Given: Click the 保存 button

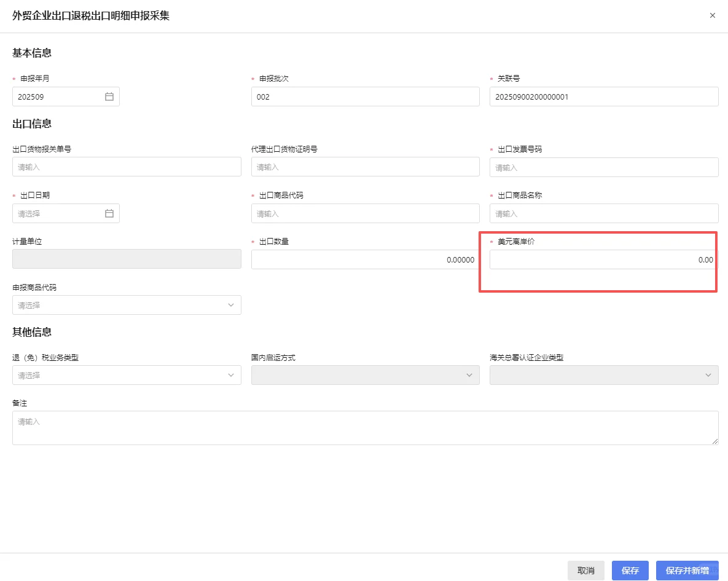Looking at the screenshot, I should click(630, 570).
